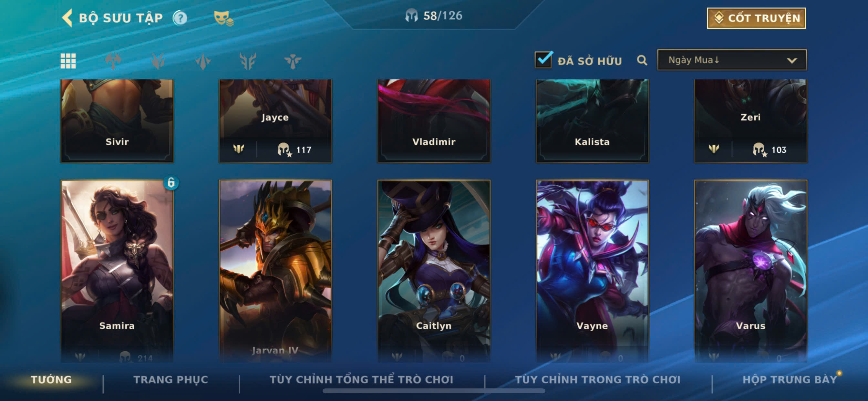
Task: Click the dropdown chevron arrow for sorting
Action: click(x=791, y=61)
